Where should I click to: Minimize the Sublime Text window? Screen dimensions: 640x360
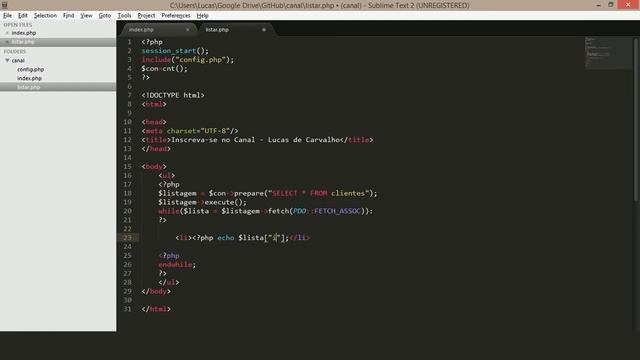[598, 5]
